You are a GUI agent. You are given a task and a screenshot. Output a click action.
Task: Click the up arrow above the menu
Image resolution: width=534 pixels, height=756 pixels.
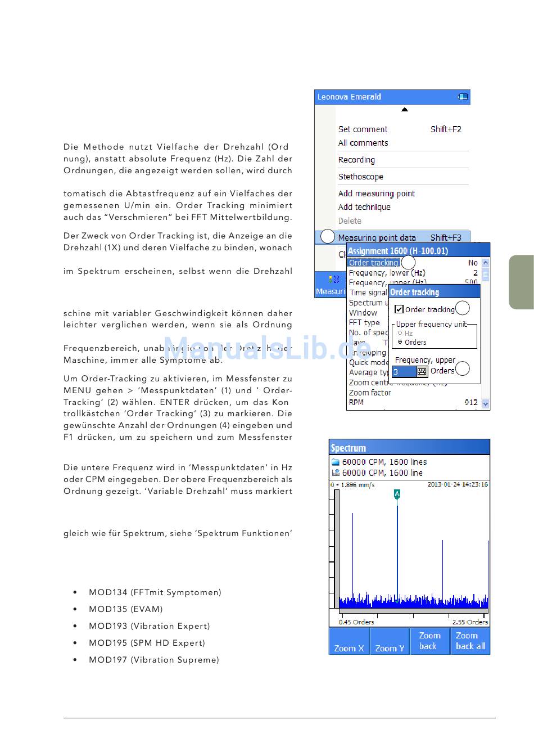point(404,110)
